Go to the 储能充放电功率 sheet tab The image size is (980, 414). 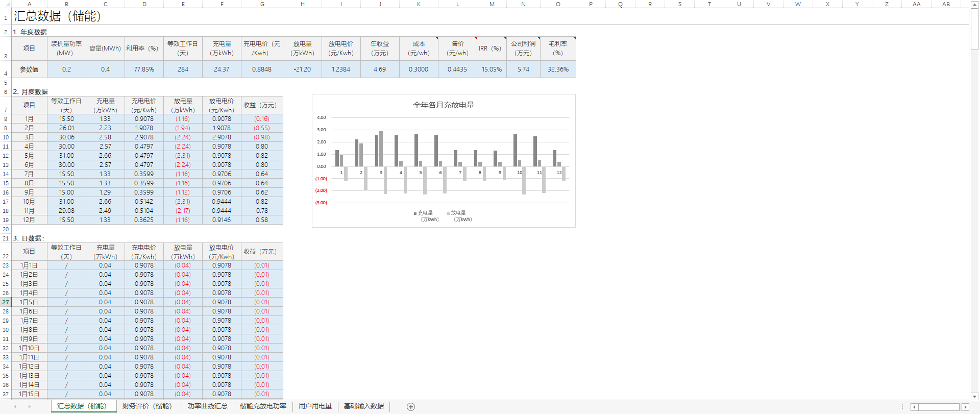tap(263, 406)
